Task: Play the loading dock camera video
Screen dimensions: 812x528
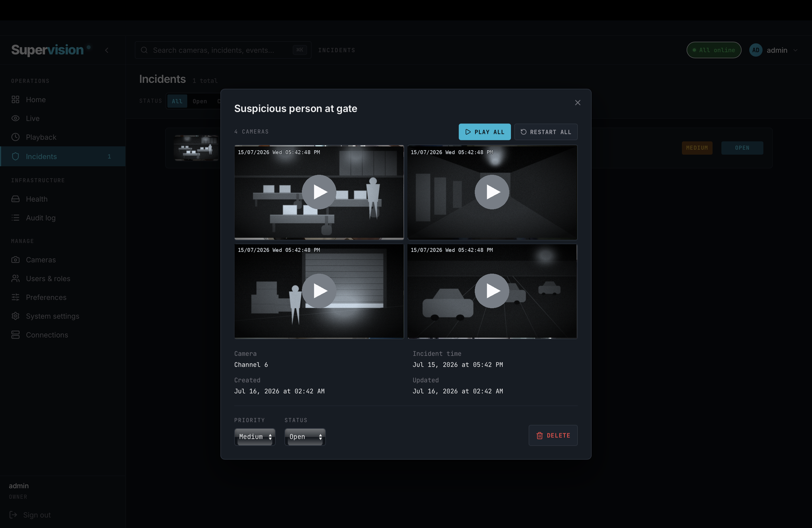Action: pos(319,291)
